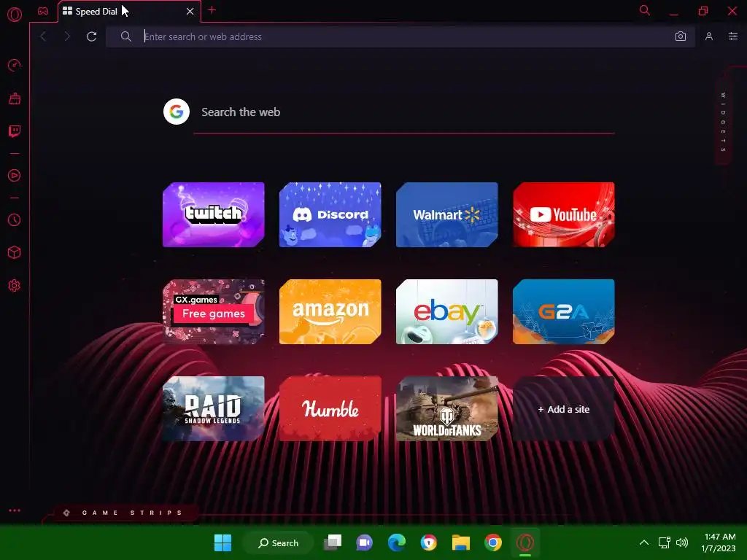Image resolution: width=747 pixels, height=560 pixels.
Task: Open Player sidebar icon
Action: click(x=15, y=176)
